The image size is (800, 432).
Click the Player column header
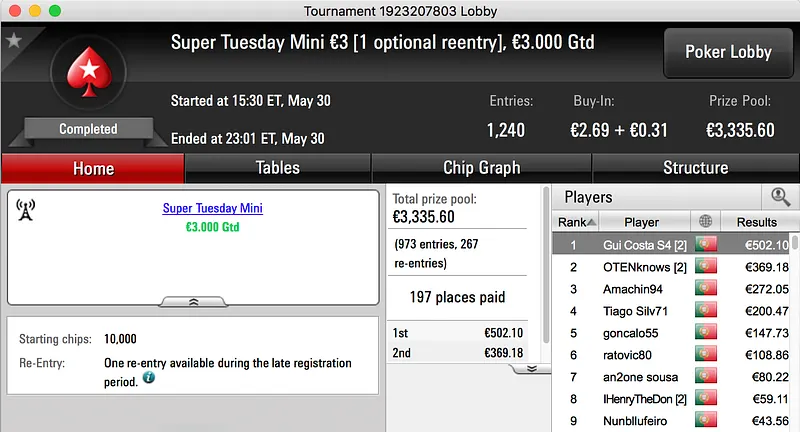coord(641,222)
